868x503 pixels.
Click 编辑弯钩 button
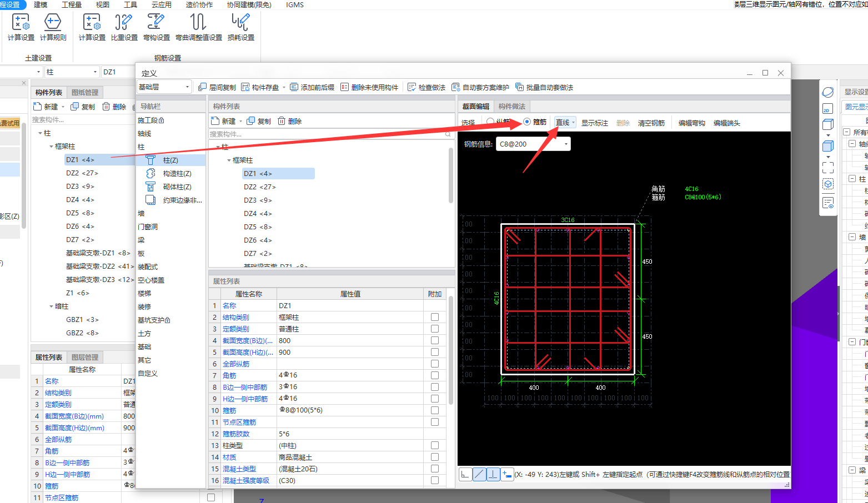click(691, 123)
